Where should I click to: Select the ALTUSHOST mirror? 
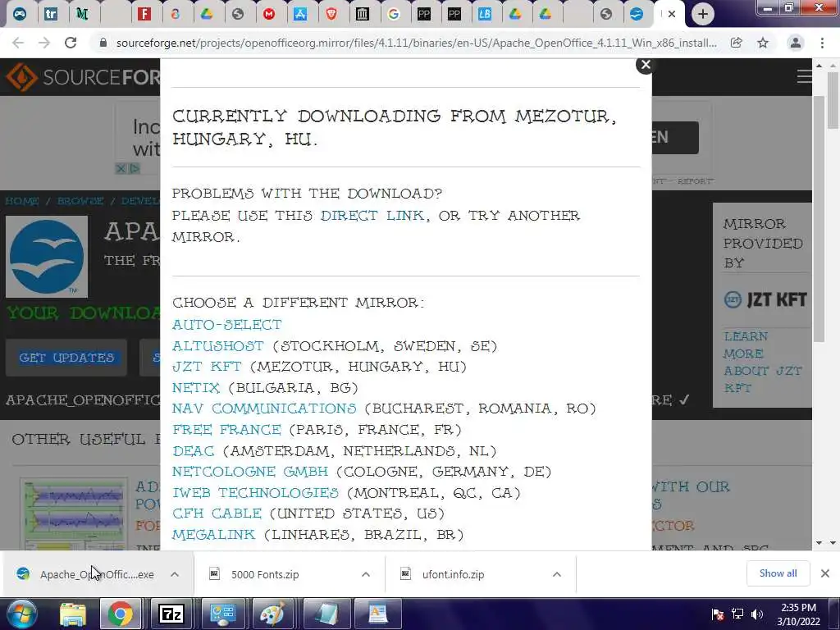click(x=218, y=346)
